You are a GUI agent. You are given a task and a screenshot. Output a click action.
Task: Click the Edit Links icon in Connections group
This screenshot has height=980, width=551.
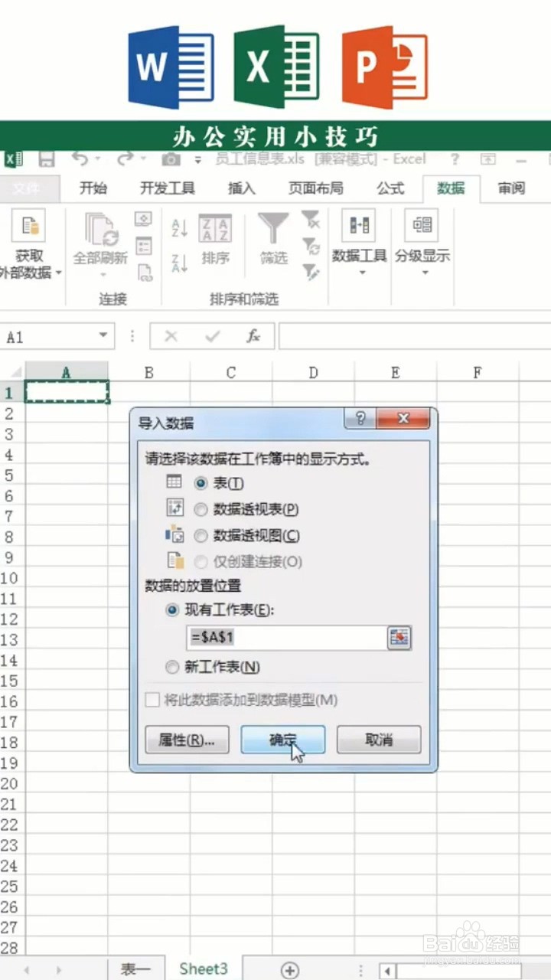point(143,272)
